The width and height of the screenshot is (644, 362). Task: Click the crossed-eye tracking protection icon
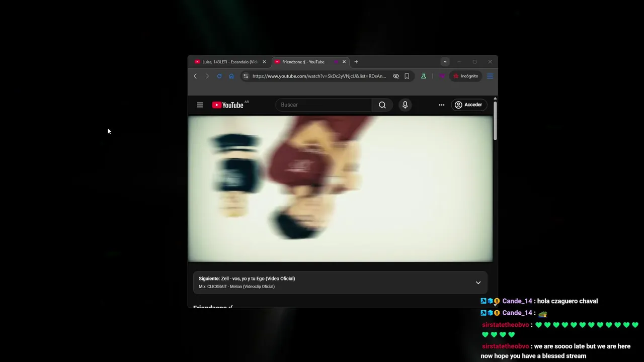pos(396,76)
